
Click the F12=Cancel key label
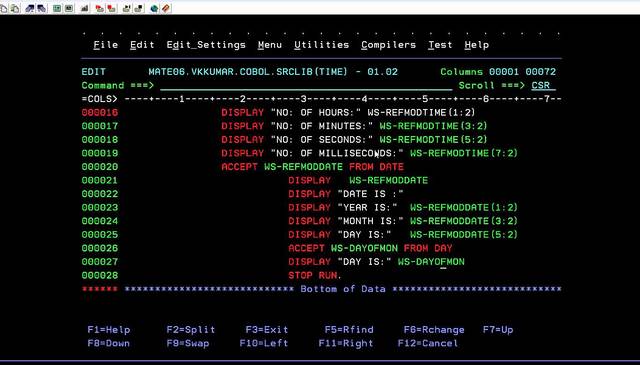pos(428,343)
